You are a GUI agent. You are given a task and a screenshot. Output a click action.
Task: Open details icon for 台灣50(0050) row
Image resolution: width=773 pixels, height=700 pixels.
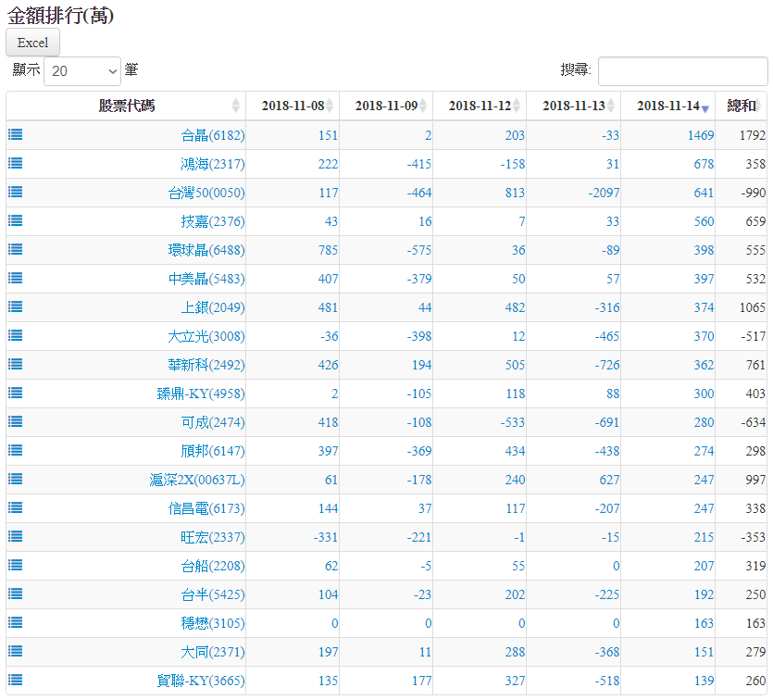(x=16, y=192)
